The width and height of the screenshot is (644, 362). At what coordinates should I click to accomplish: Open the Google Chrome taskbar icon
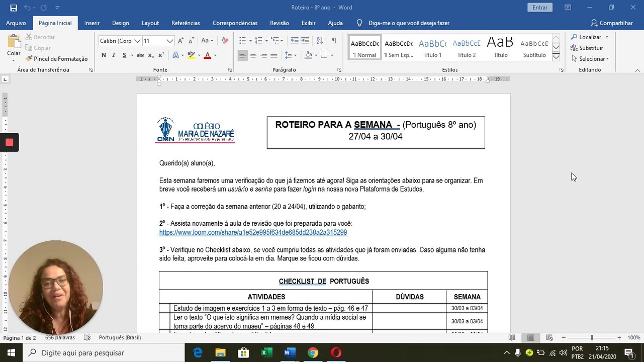tap(313, 353)
